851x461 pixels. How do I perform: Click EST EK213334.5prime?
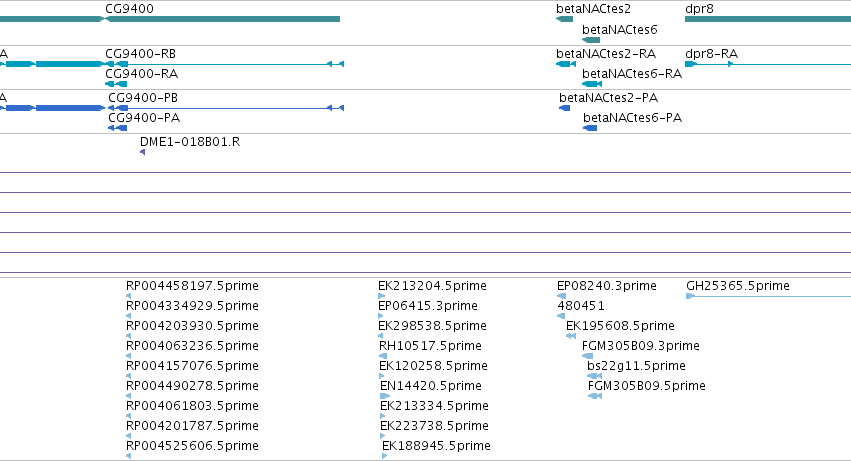point(434,406)
